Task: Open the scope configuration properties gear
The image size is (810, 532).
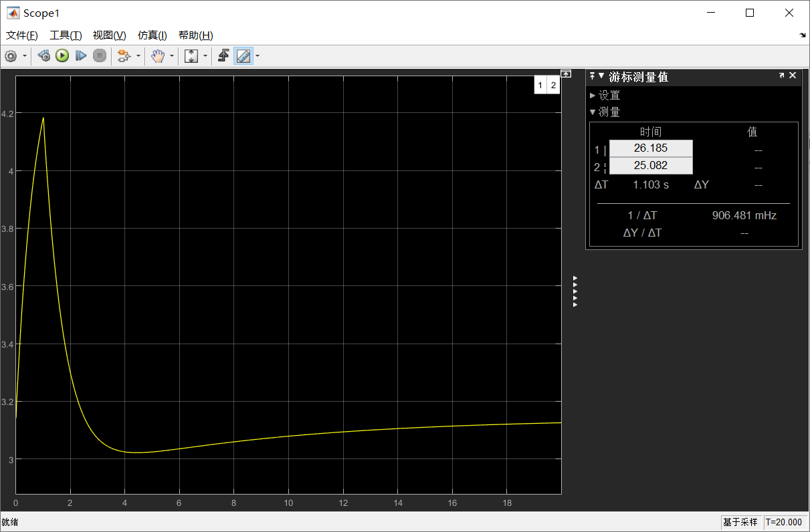Action: pos(11,56)
